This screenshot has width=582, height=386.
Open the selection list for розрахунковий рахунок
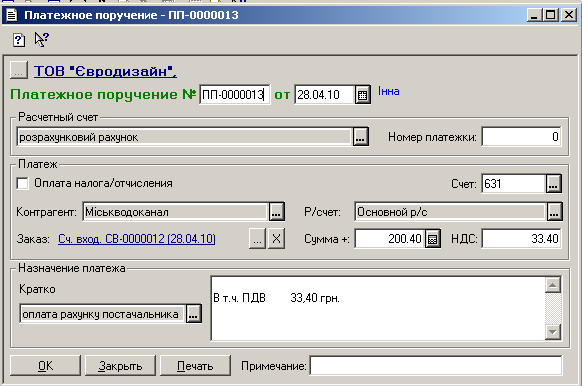tap(360, 137)
